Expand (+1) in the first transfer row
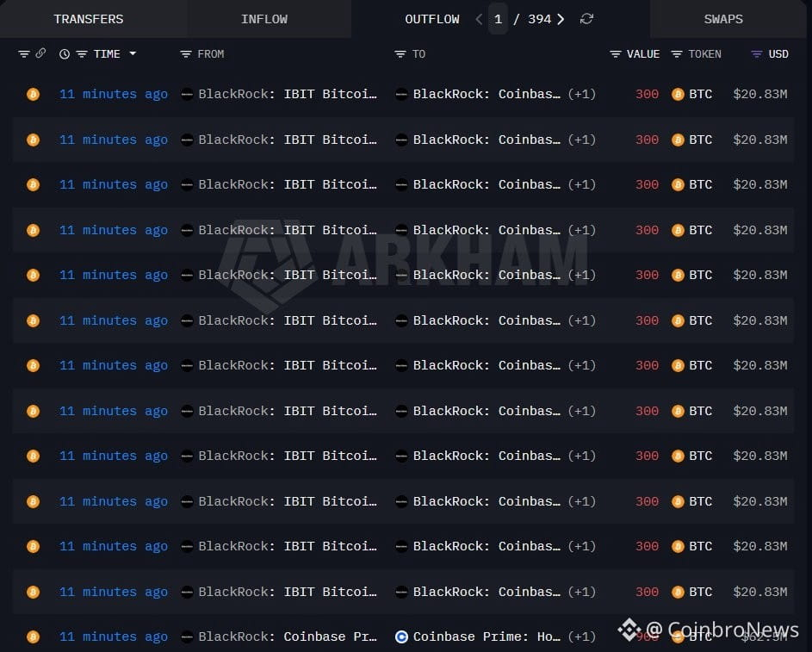This screenshot has height=652, width=812. pos(581,94)
